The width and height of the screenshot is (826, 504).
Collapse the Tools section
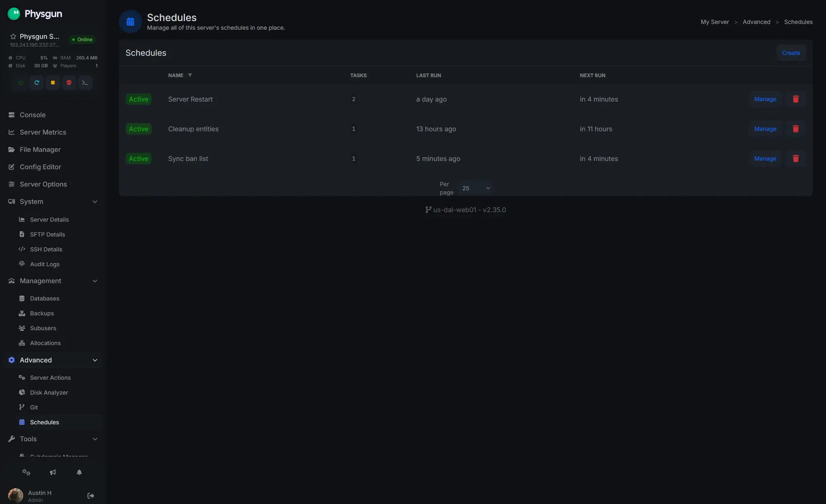point(53,439)
